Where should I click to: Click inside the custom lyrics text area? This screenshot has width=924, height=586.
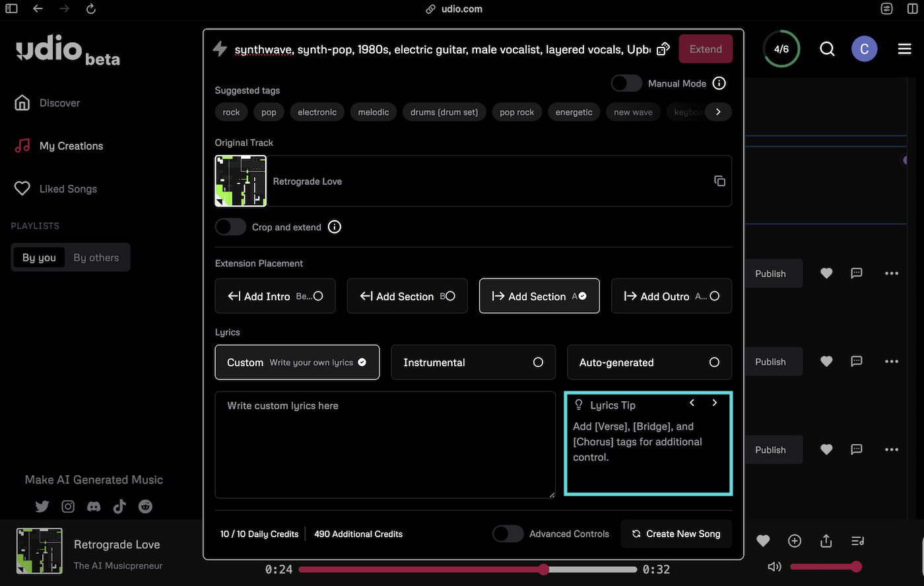[385, 444]
